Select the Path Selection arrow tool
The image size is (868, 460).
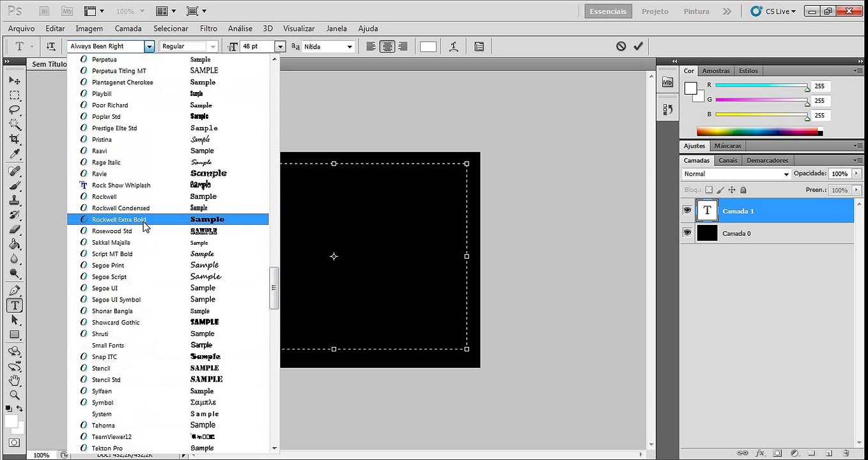click(x=14, y=320)
